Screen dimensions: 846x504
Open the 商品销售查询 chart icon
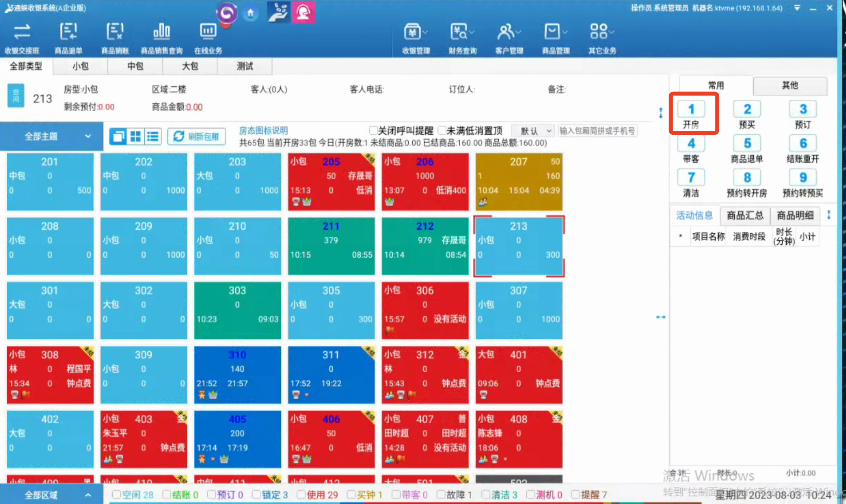point(161,38)
